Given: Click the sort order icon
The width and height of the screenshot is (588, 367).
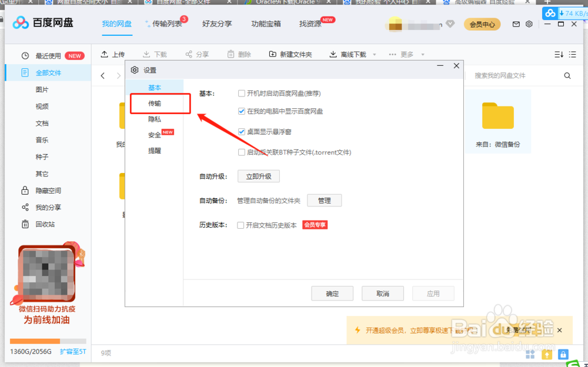Looking at the screenshot, I should [x=559, y=55].
